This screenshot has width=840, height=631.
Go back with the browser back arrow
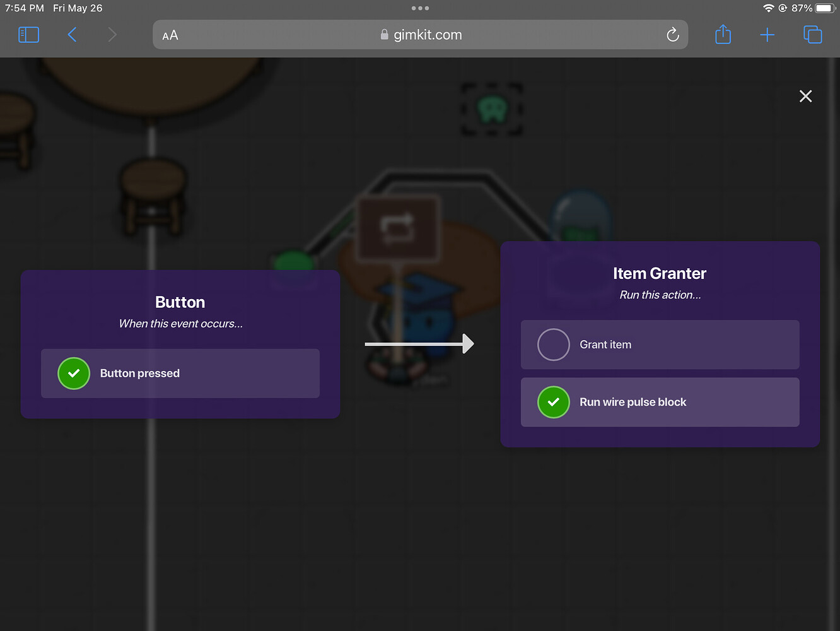click(73, 35)
